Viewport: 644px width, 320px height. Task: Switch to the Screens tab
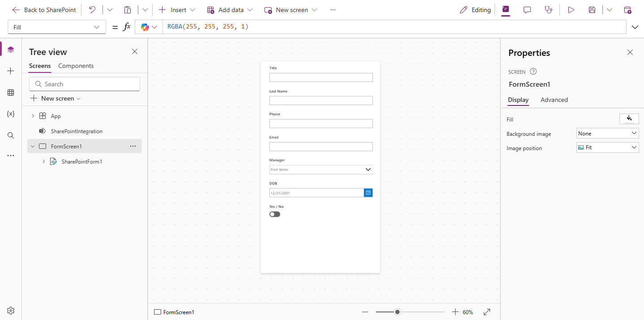click(40, 66)
